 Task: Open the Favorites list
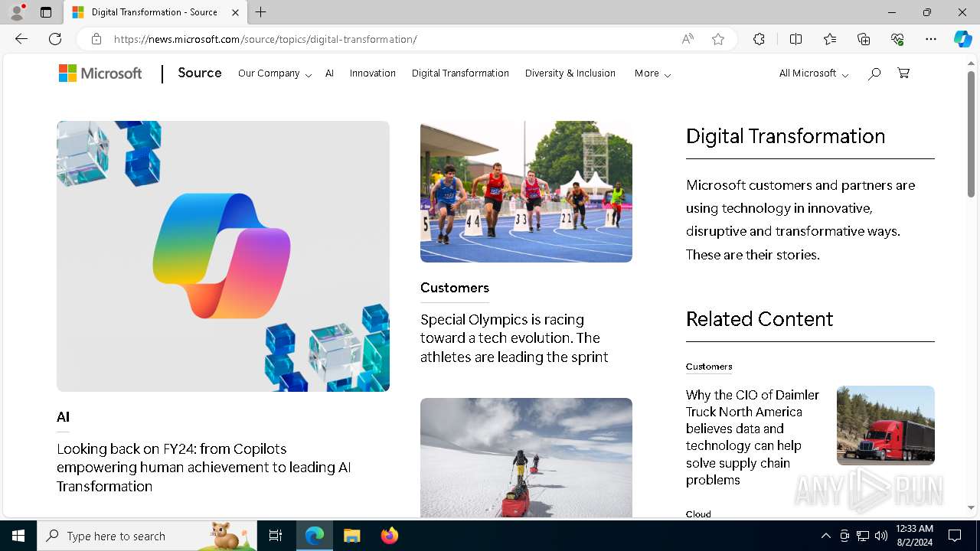[x=830, y=39]
